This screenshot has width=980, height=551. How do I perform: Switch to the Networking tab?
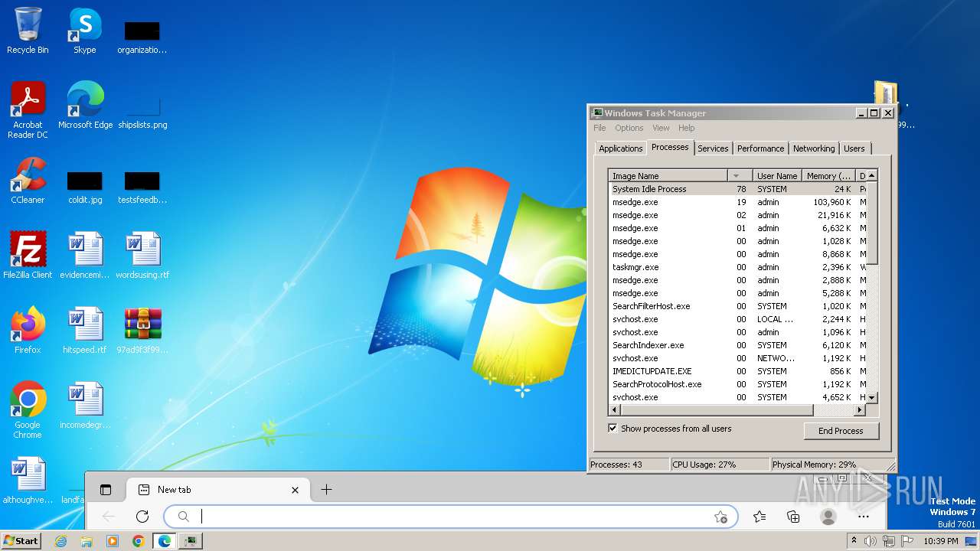coord(814,148)
